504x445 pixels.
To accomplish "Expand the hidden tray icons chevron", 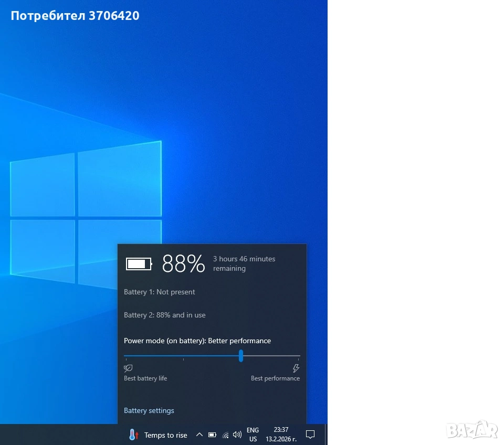I will click(x=199, y=435).
